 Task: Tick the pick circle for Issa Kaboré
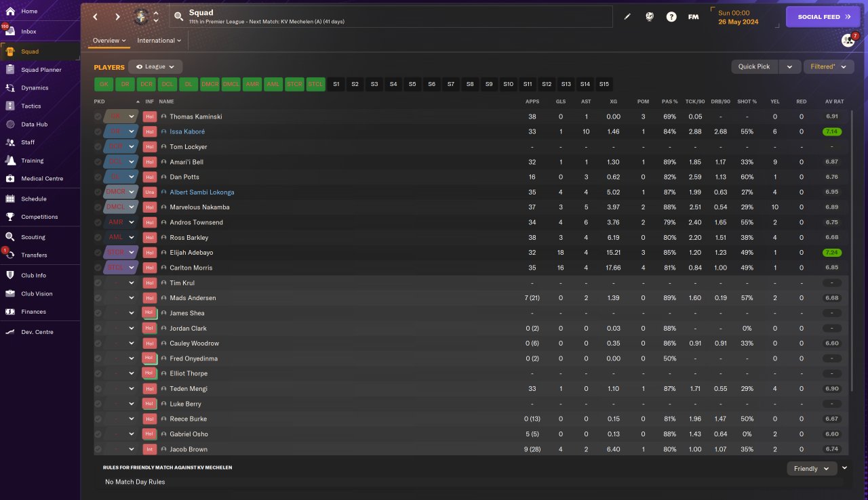pyautogui.click(x=98, y=131)
